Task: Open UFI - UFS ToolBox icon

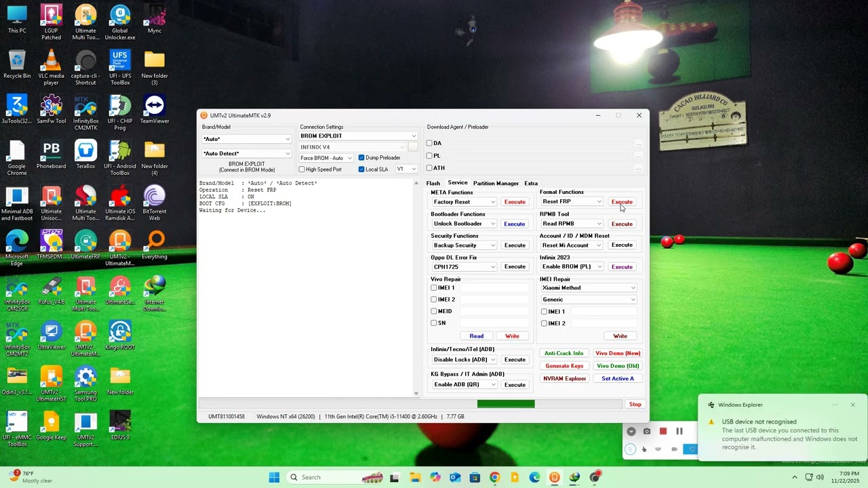Action: (120, 67)
